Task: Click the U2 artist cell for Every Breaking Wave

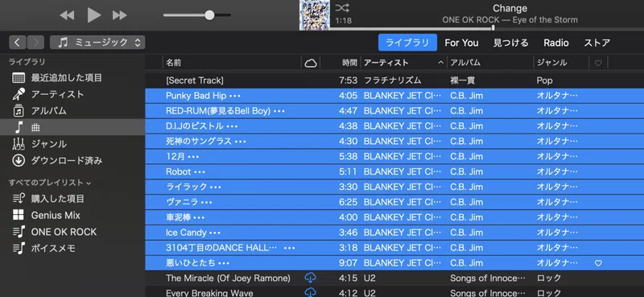Action: (x=369, y=293)
